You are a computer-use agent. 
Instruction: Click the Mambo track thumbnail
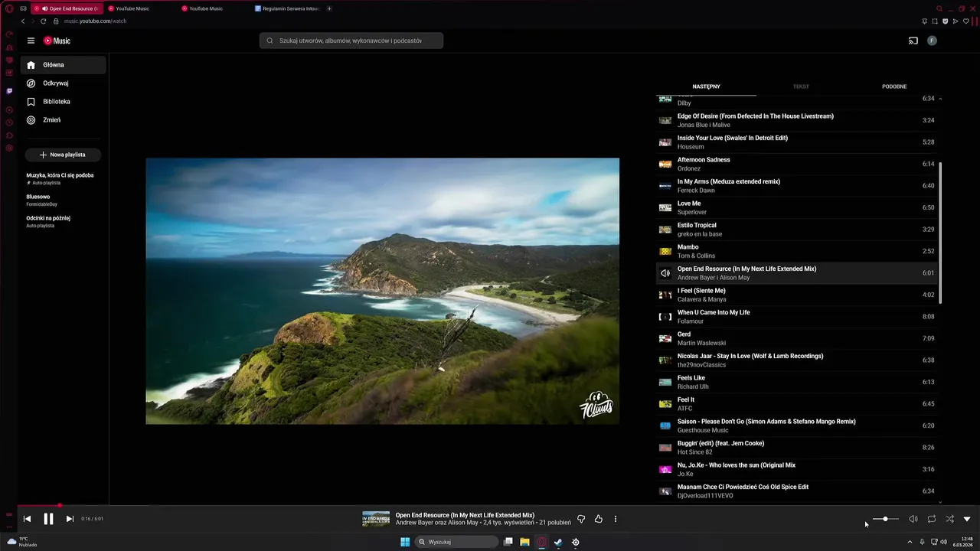[x=665, y=251]
